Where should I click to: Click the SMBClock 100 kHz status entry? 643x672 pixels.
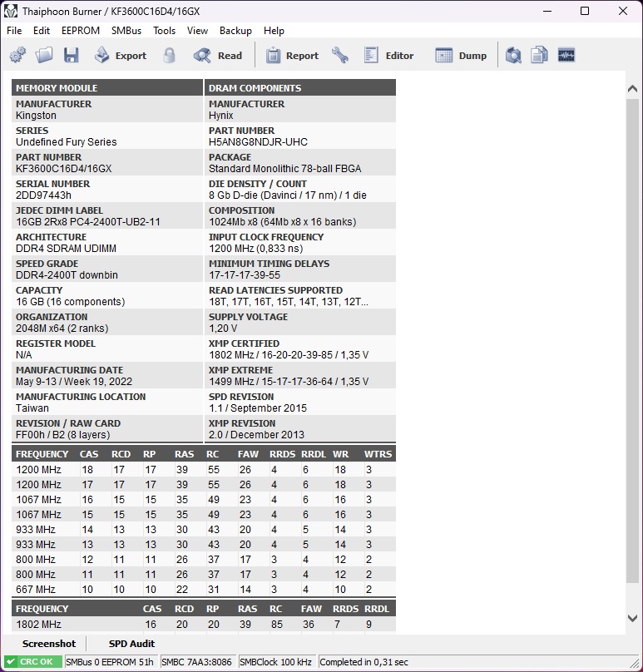(275, 662)
